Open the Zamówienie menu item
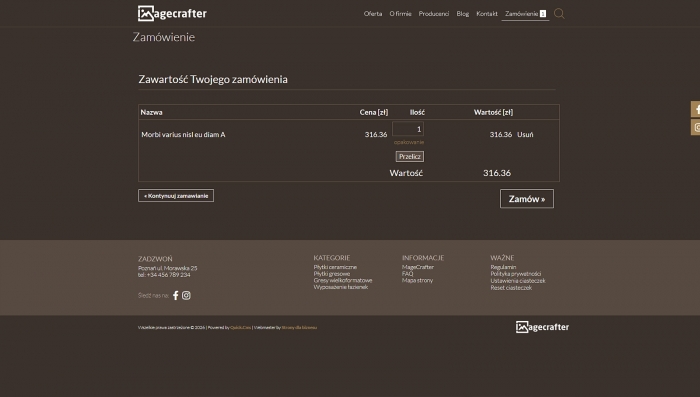This screenshot has height=397, width=700. click(x=525, y=14)
